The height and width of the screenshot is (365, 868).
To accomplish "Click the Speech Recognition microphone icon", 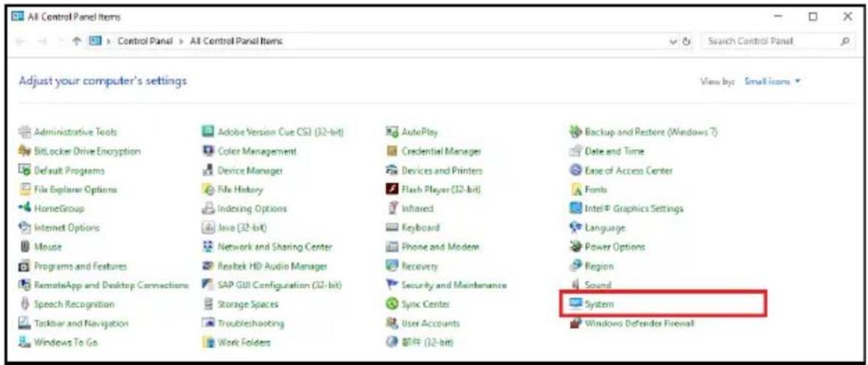I will (24, 304).
